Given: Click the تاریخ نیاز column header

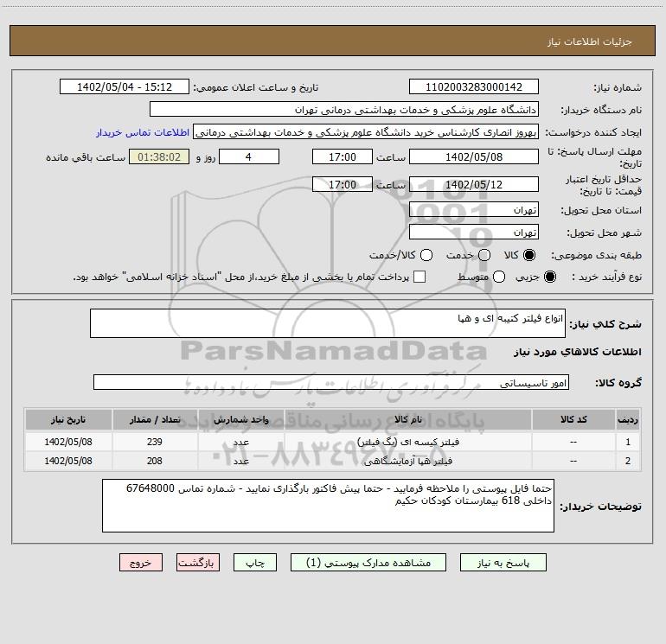Looking at the screenshot, I should pos(68,419).
